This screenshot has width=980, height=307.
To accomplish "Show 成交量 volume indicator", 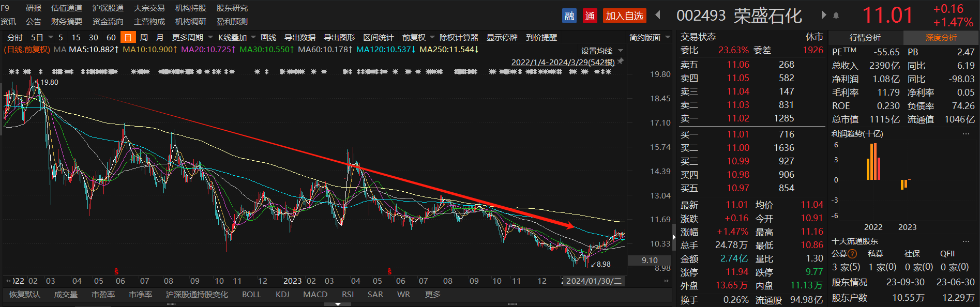I will point(66,294).
